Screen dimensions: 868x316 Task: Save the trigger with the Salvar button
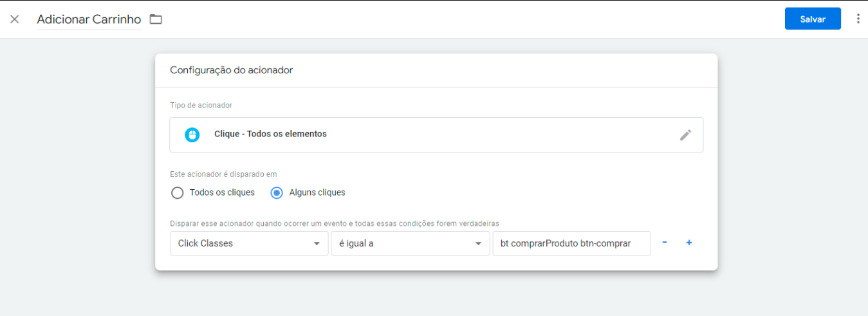[813, 19]
